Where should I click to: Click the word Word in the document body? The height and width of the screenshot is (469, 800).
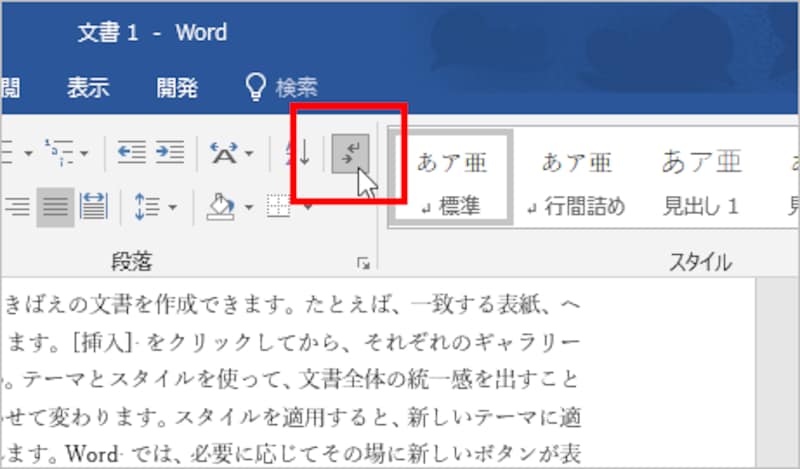(x=91, y=452)
